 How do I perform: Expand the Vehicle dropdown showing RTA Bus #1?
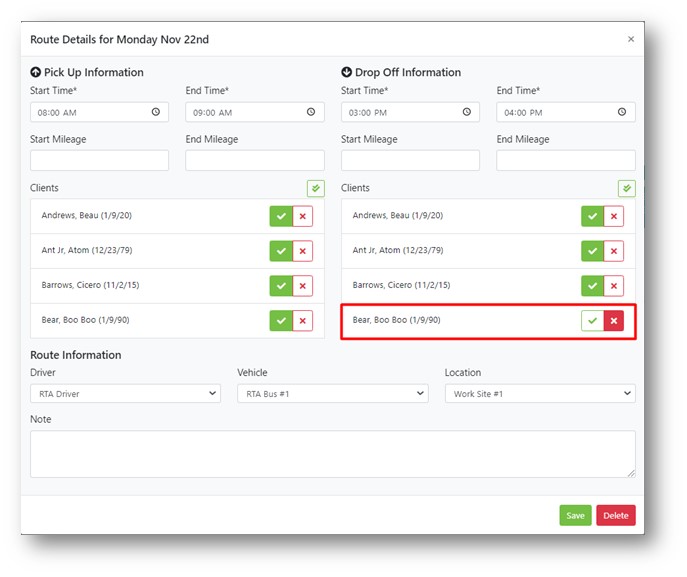point(332,394)
